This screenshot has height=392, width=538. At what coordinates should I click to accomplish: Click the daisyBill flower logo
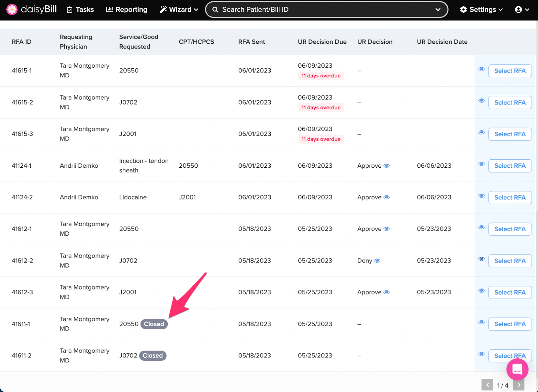[12, 9]
